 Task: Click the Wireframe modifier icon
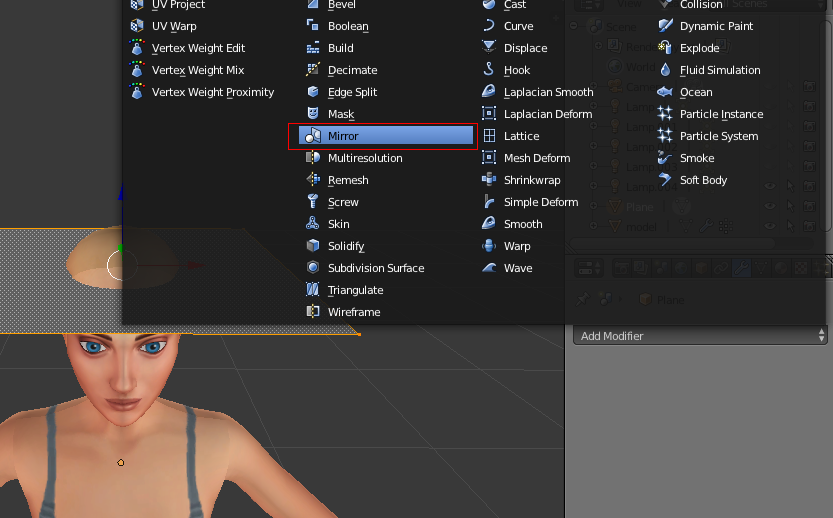click(x=313, y=312)
